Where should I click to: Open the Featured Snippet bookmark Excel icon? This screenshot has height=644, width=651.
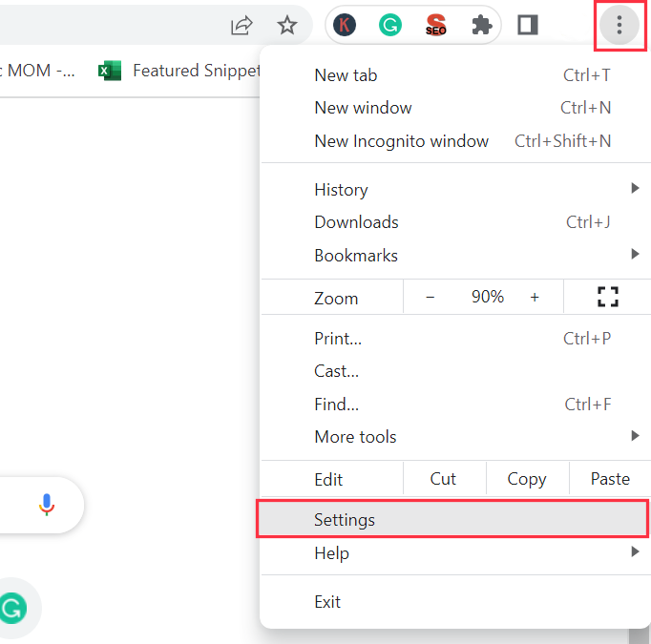(110, 71)
